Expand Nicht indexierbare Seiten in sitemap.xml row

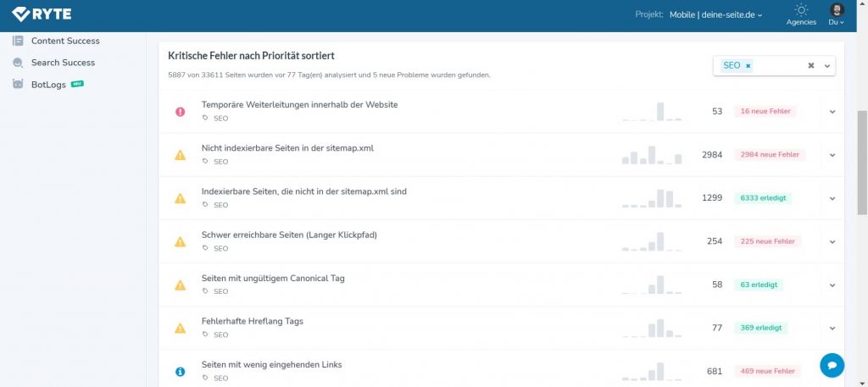[832, 155]
